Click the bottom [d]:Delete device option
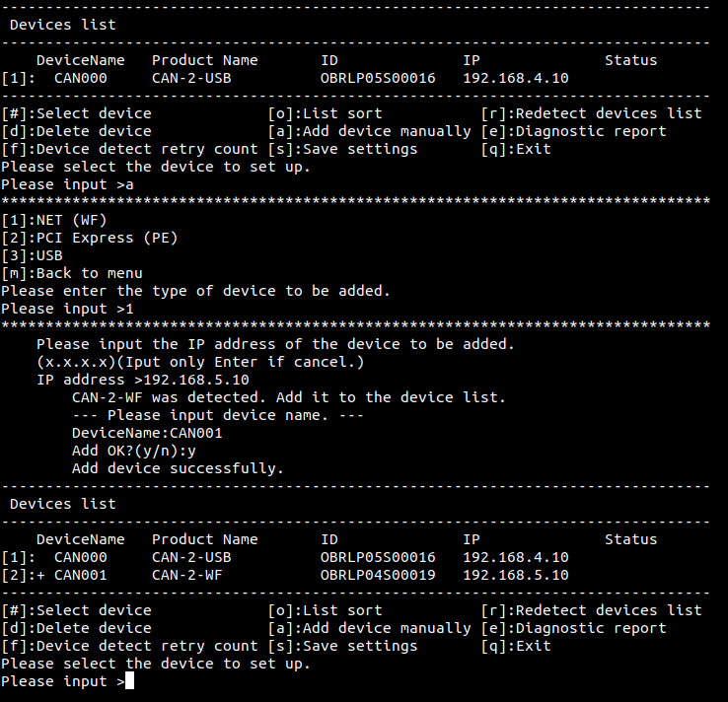Viewport: 728px width, 702px height. [77, 628]
